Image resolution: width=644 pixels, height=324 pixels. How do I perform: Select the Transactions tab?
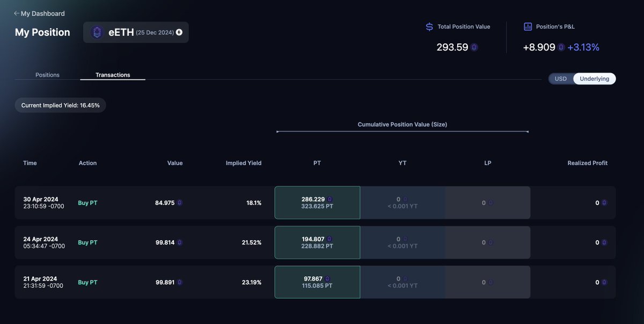tap(113, 75)
